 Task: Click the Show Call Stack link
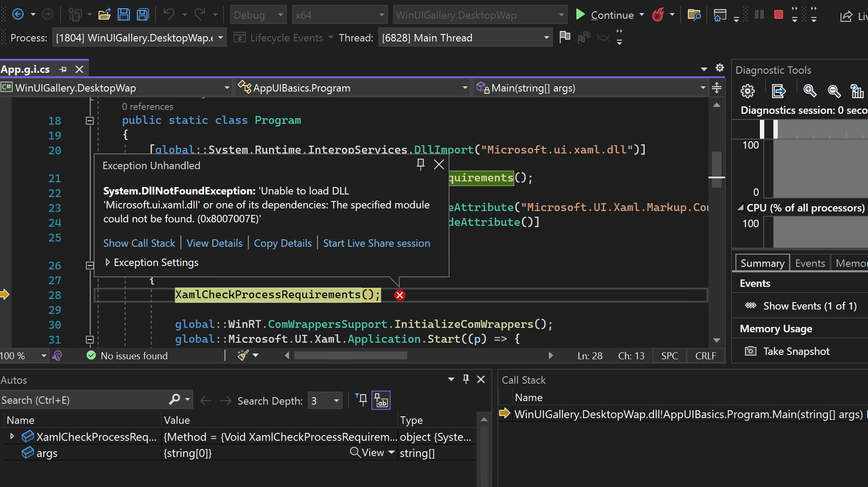(139, 243)
